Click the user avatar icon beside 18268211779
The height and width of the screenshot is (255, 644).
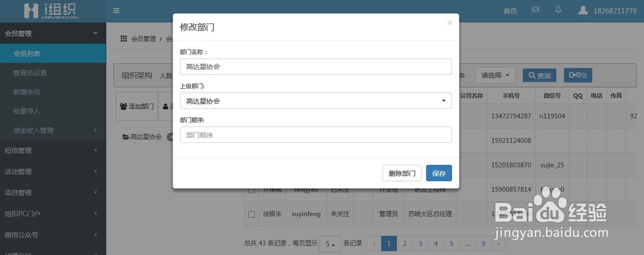(x=583, y=10)
